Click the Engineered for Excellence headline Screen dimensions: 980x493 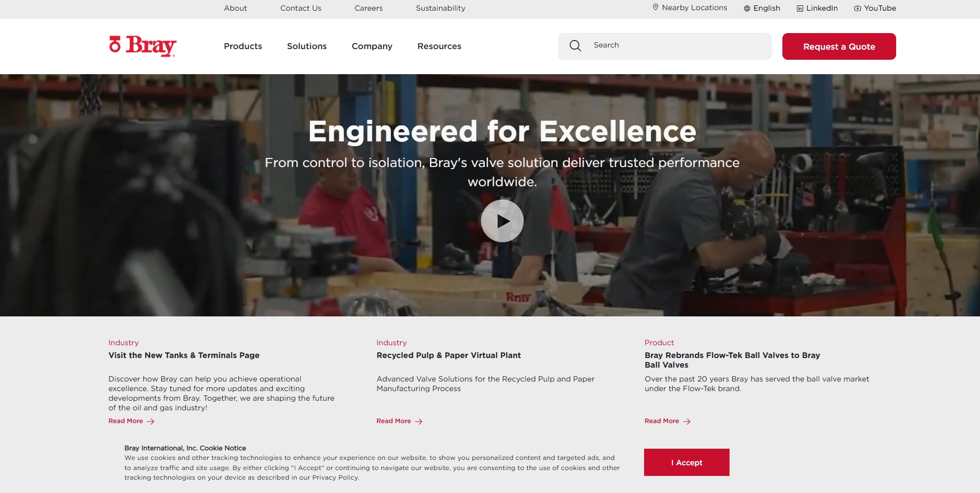point(502,132)
